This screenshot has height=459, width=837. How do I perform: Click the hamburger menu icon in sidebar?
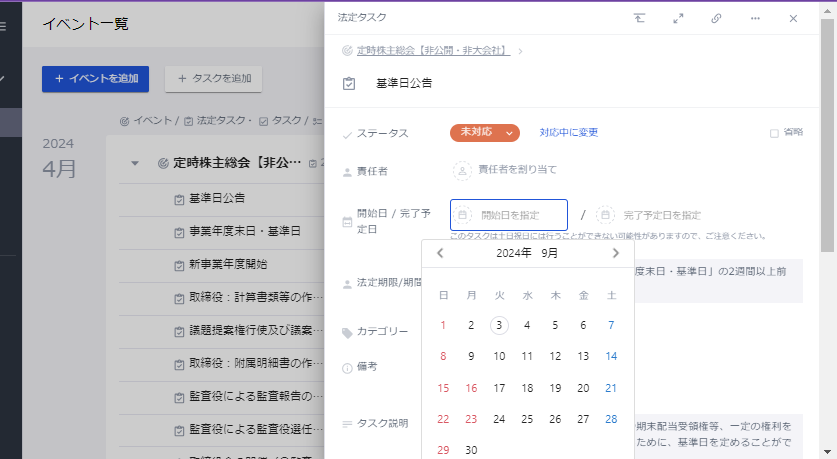pos(3,26)
